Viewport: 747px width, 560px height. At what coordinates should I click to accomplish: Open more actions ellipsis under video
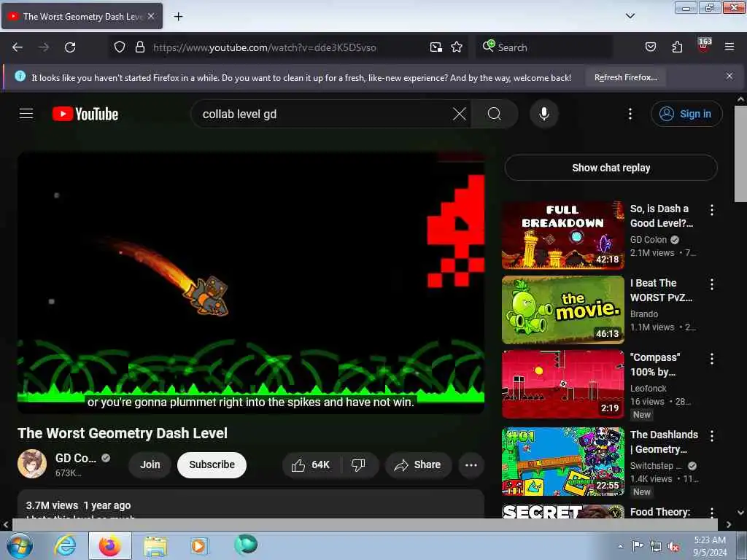pyautogui.click(x=471, y=464)
